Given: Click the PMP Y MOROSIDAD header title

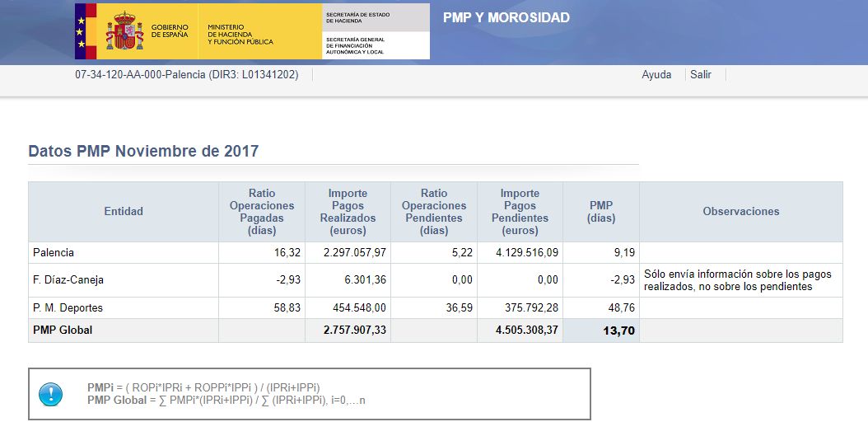Looking at the screenshot, I should [506, 18].
